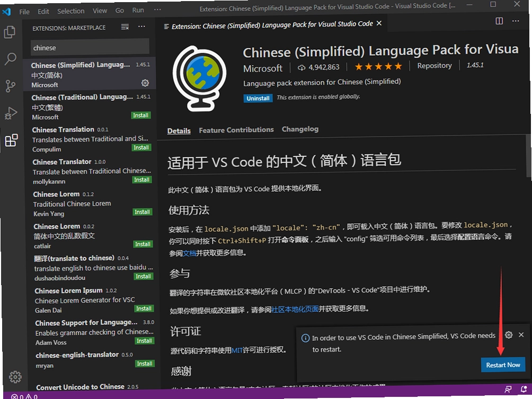Click the five-star rating
The width and height of the screenshot is (532, 399).
tap(378, 67)
